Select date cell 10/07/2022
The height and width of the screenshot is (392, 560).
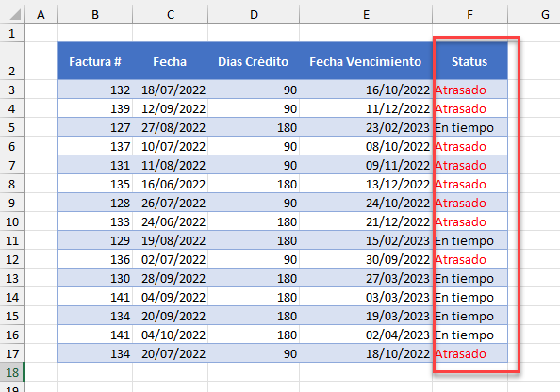[x=171, y=146]
